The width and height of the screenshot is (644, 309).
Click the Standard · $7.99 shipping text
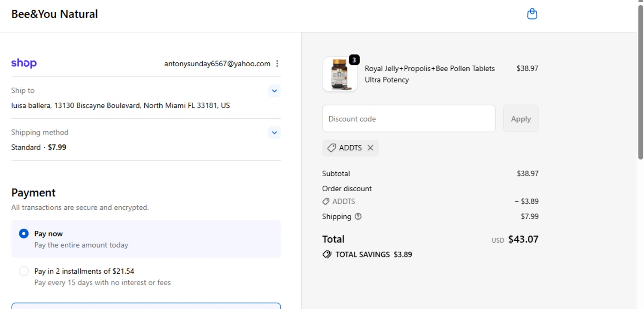[39, 147]
